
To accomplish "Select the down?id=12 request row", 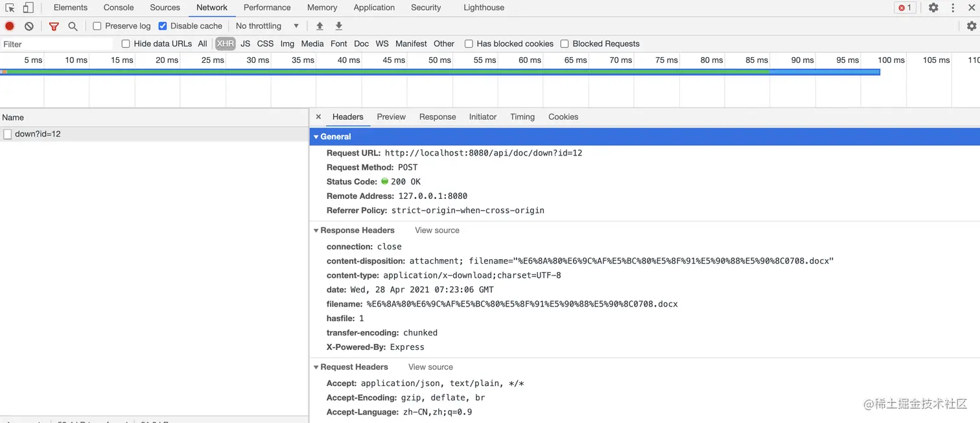I will point(154,134).
